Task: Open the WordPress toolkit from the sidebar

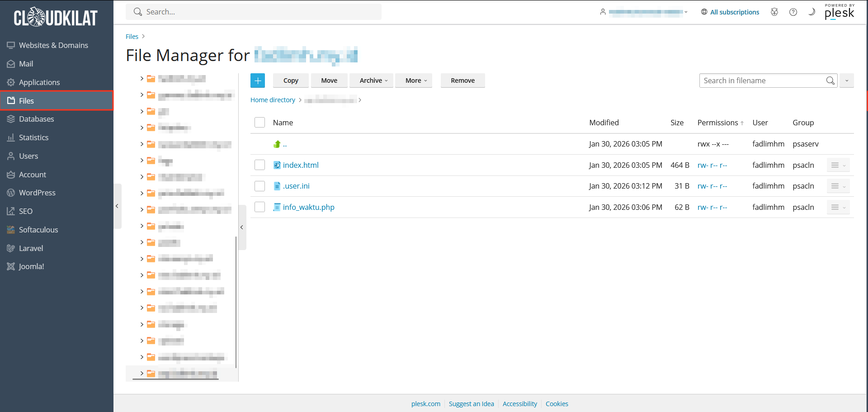Action: (38, 192)
